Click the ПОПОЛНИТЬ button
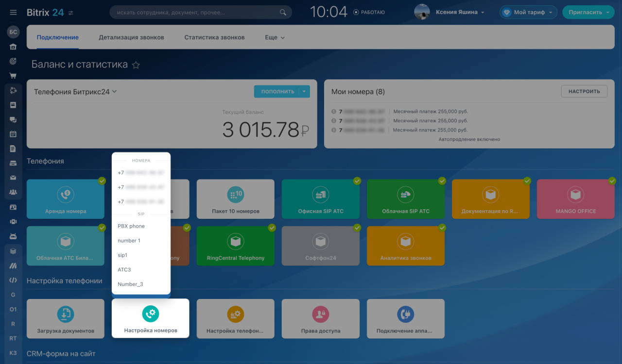The width and height of the screenshot is (622, 364). 277,91
